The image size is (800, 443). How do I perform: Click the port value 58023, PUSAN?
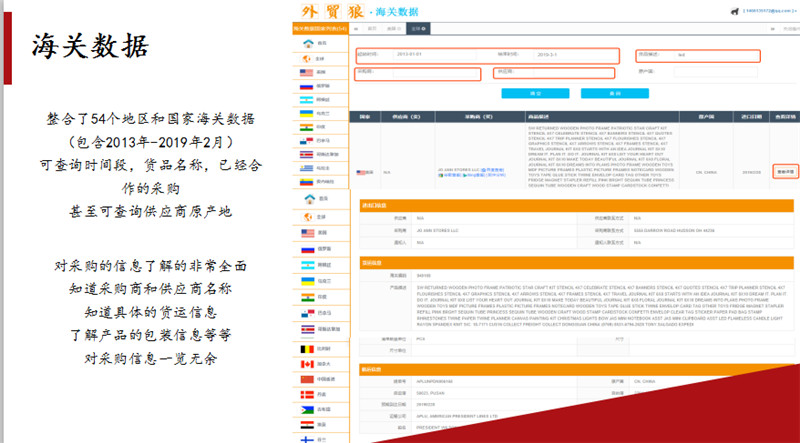[x=430, y=393]
